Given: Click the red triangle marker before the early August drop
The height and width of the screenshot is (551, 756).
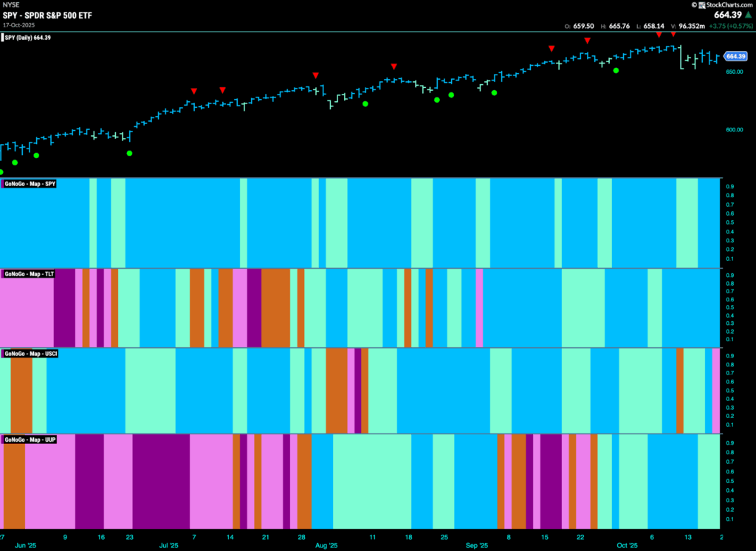Looking at the screenshot, I should 316,75.
